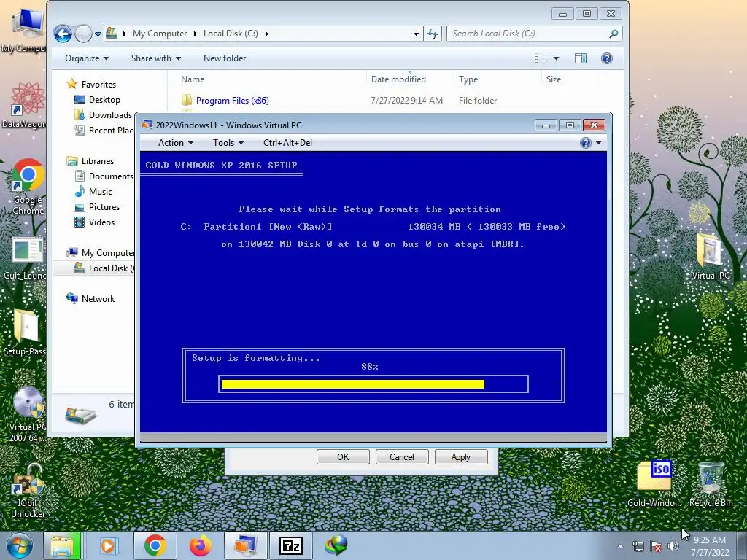This screenshot has width=747, height=560.
Task: Open the DataWagon desktop shortcut
Action: click(x=25, y=105)
